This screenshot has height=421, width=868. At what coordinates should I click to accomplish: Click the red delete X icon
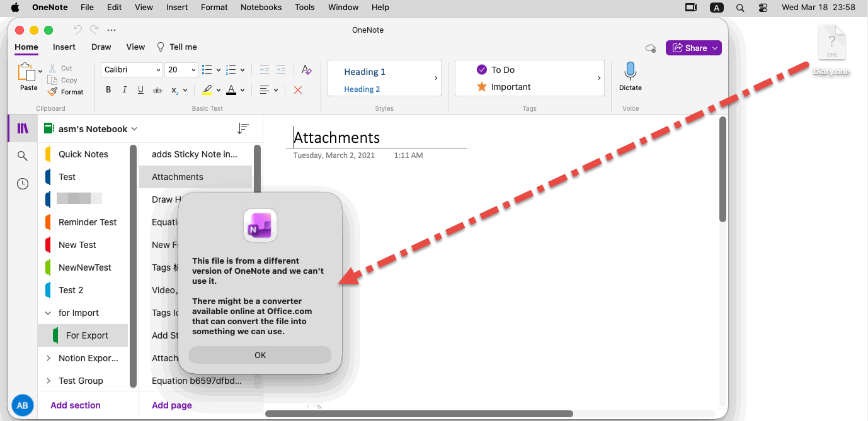click(298, 90)
